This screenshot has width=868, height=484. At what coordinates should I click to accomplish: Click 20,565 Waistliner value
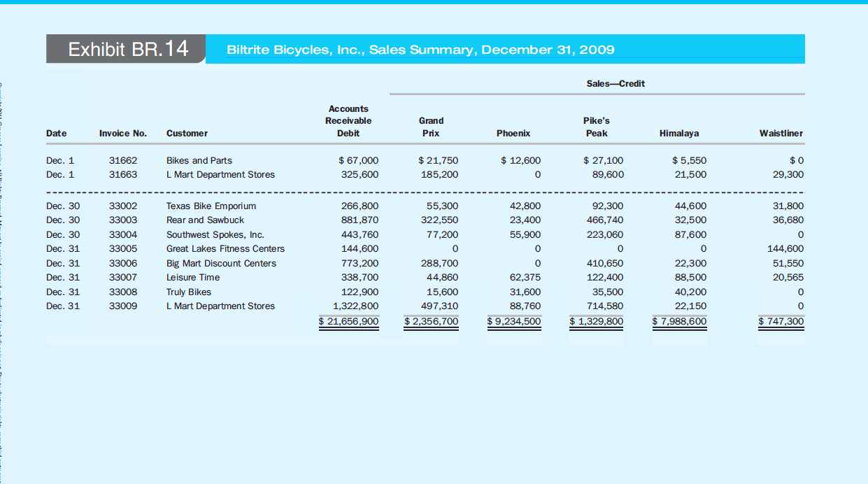pos(788,277)
